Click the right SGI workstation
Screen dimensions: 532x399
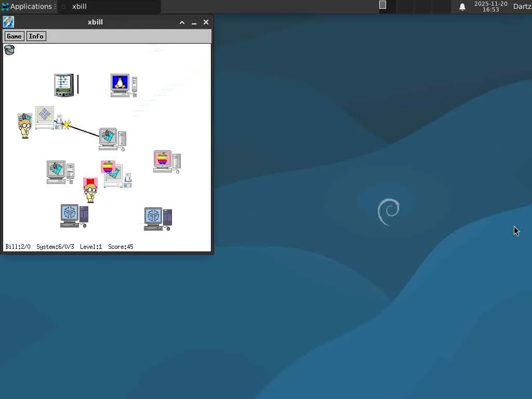[158, 219]
